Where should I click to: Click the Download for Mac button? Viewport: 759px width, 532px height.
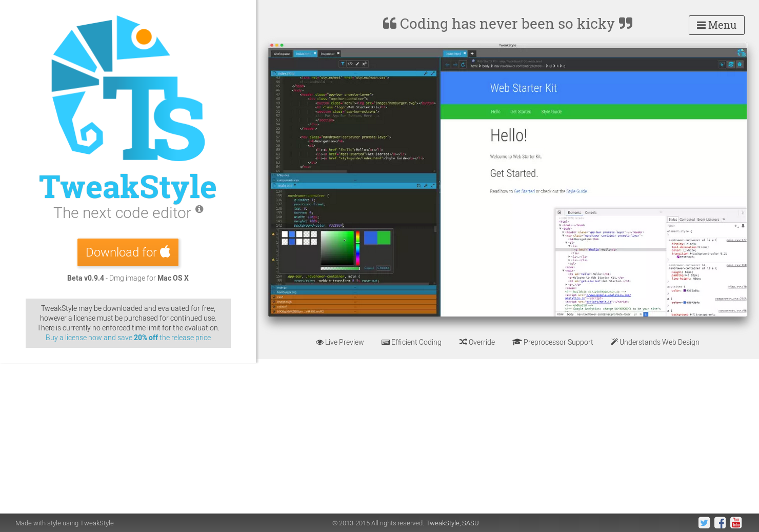(x=128, y=252)
